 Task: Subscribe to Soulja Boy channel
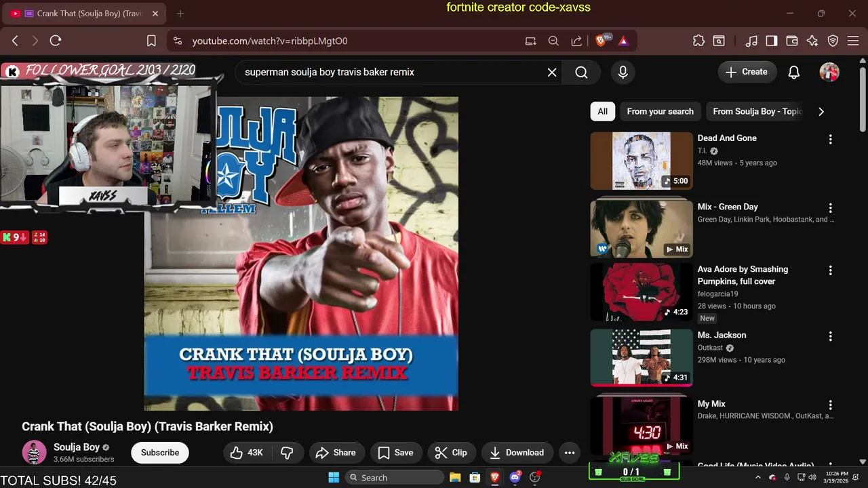coord(160,453)
